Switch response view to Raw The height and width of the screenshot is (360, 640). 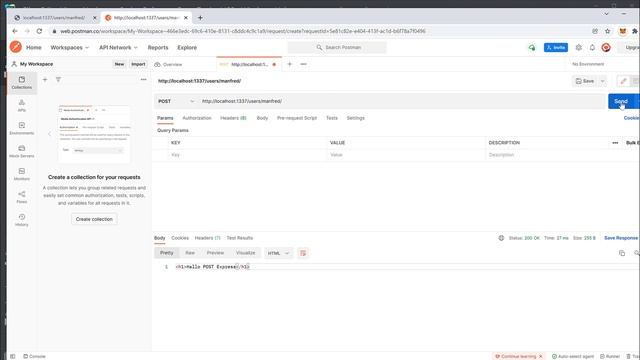click(190, 253)
